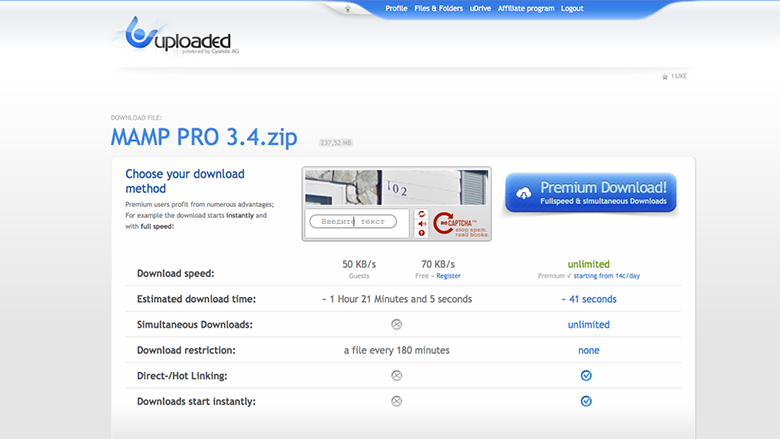The width and height of the screenshot is (780, 439).
Task: Click the reCAPTCHA refresh challenge icon
Action: tap(422, 214)
